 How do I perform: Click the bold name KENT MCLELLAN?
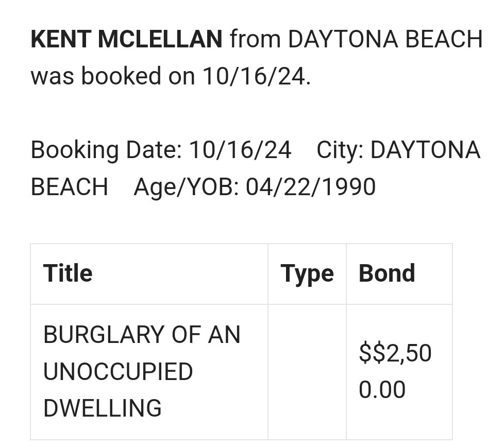coord(126,39)
